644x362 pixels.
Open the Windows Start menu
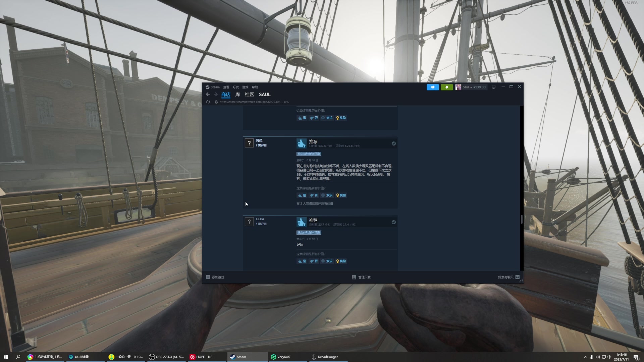pyautogui.click(x=6, y=357)
